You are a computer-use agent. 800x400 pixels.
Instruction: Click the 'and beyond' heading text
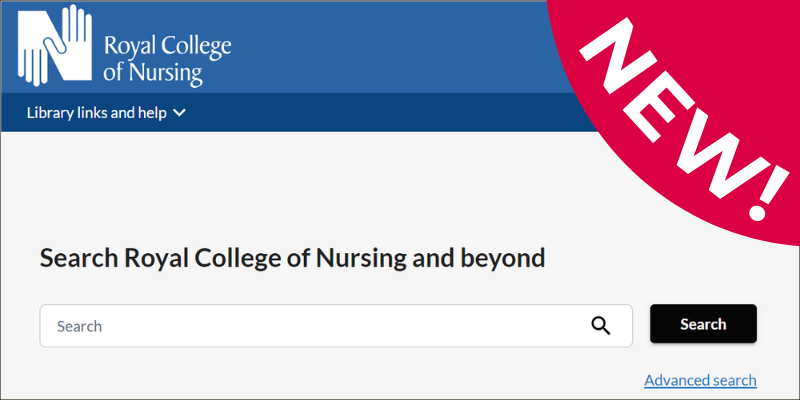(490, 258)
